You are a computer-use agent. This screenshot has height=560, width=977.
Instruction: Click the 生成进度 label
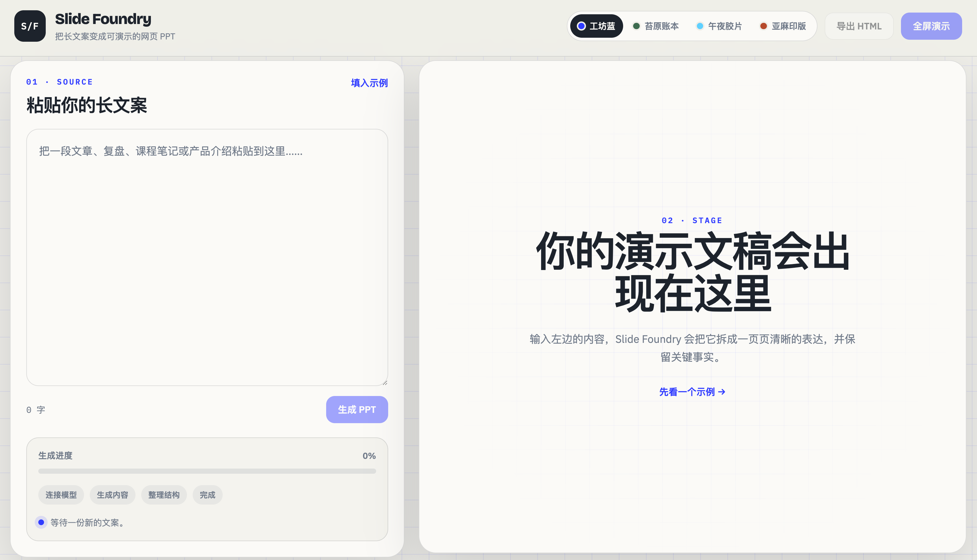coord(55,456)
